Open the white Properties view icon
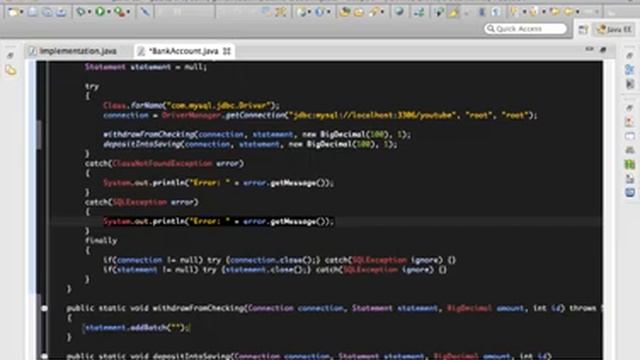Screen dimensions: 640x360 630,136
